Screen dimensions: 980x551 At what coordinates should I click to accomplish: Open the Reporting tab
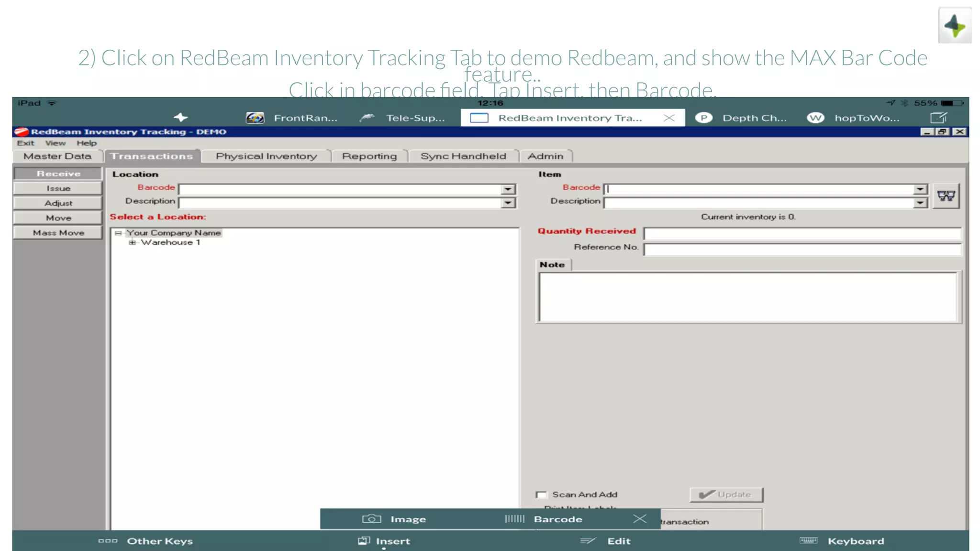(x=369, y=156)
